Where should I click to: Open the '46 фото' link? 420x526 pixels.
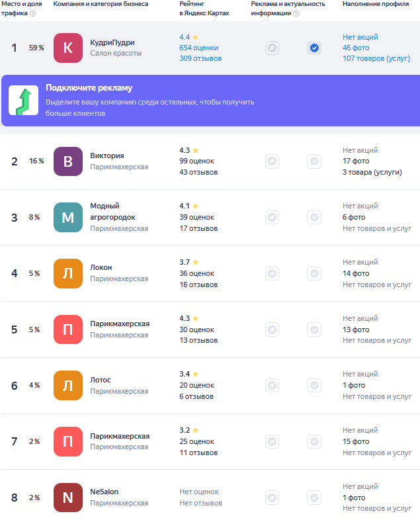pyautogui.click(x=356, y=48)
